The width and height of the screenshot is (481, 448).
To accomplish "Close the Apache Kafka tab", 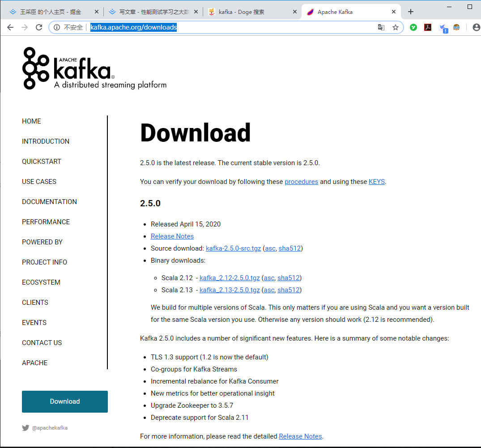I will click(x=394, y=12).
